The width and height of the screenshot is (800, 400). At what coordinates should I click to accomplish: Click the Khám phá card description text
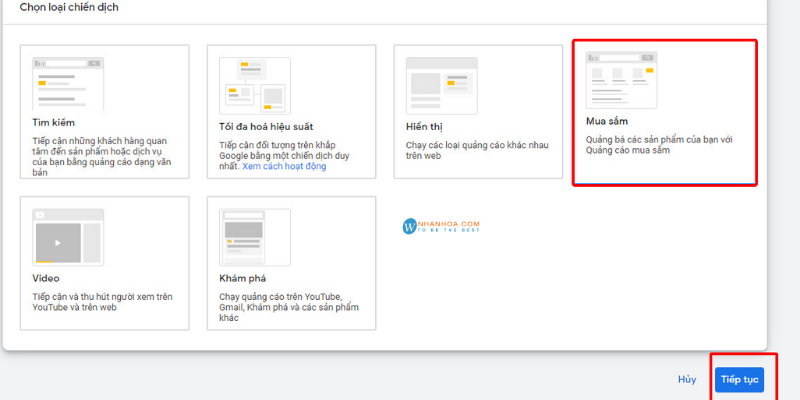pos(289,307)
